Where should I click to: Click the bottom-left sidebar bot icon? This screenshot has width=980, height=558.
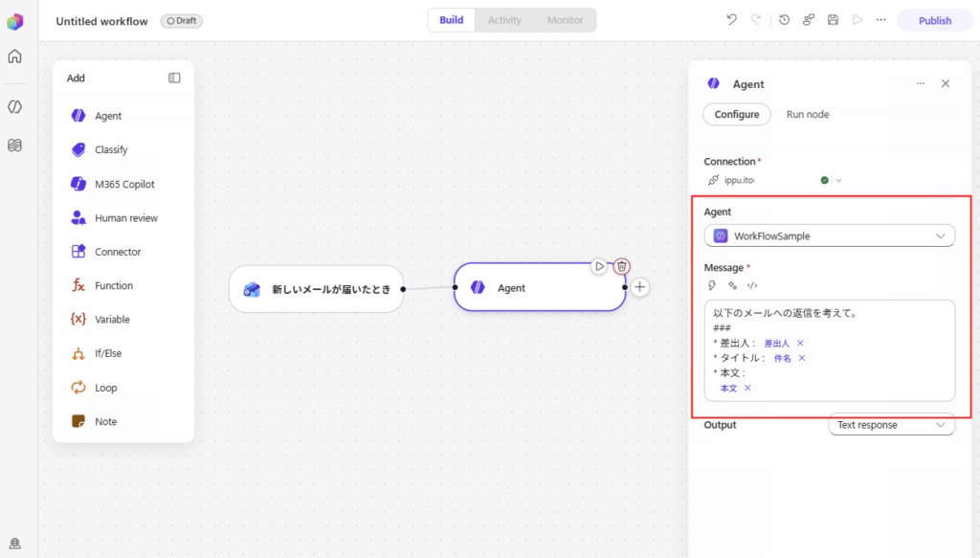click(15, 543)
